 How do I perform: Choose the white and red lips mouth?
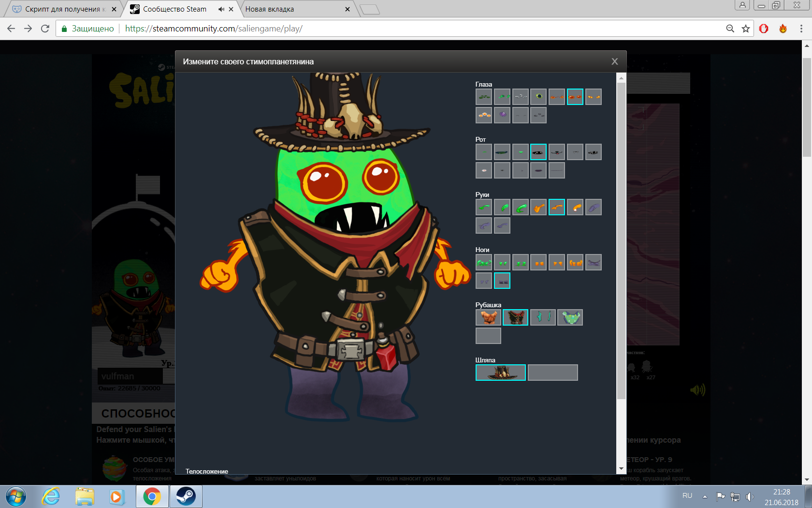pos(484,170)
